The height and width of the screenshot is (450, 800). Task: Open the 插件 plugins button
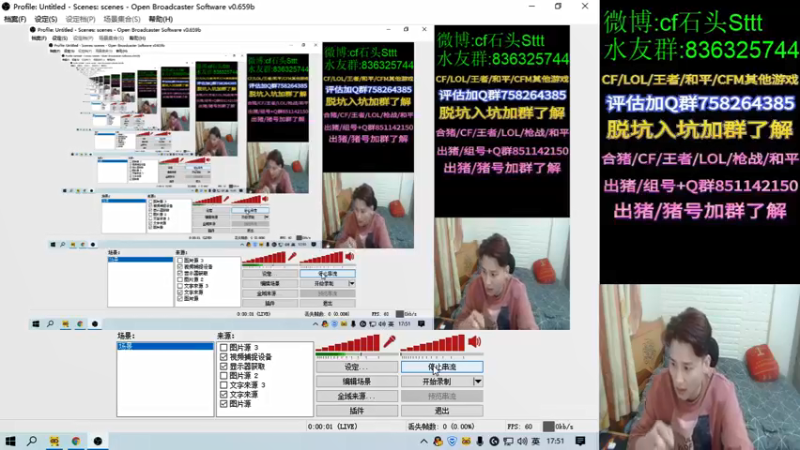point(357,411)
